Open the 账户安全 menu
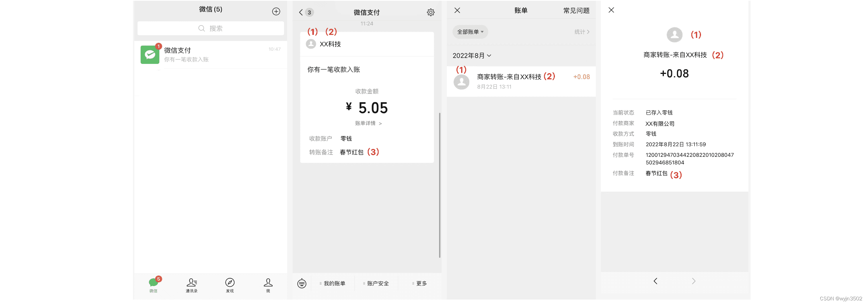The height and width of the screenshot is (305, 868). coord(376,283)
